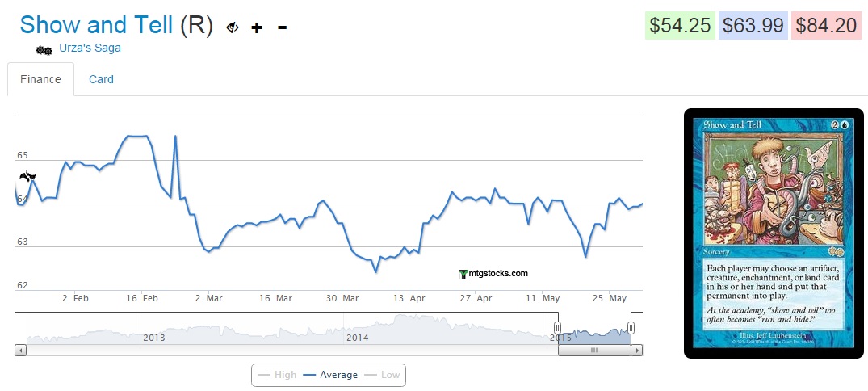The height and width of the screenshot is (391, 868).
Task: Open the Show and Tell title link
Action: [96, 25]
